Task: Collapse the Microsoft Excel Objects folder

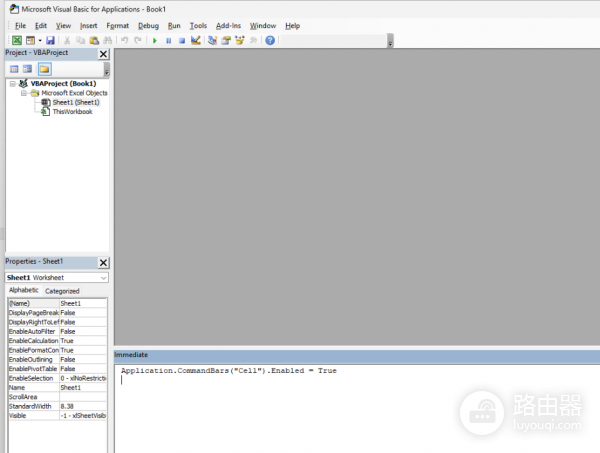Action: pos(22,93)
